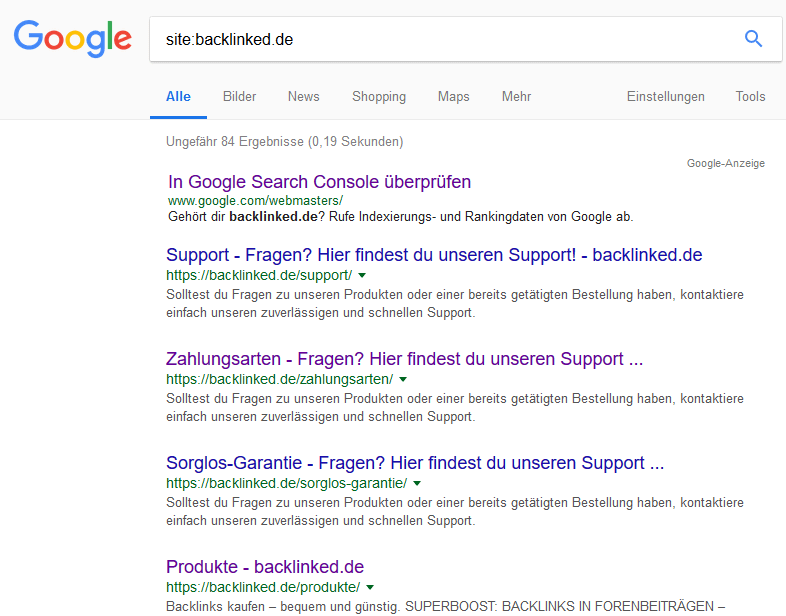This screenshot has height=616, width=786.
Task: Expand arrow next to backlinked.de/produkte/ URL
Action: pyautogui.click(x=370, y=587)
